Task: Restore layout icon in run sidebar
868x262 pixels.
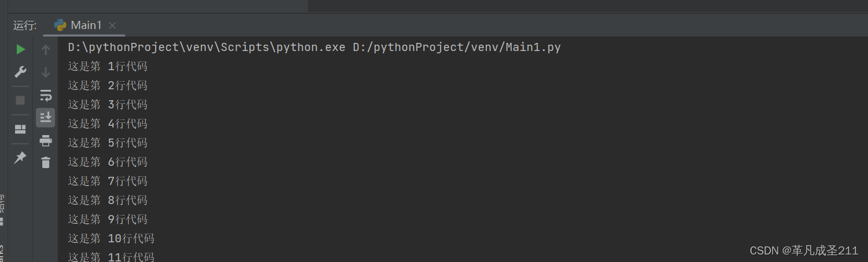Action: tap(20, 129)
